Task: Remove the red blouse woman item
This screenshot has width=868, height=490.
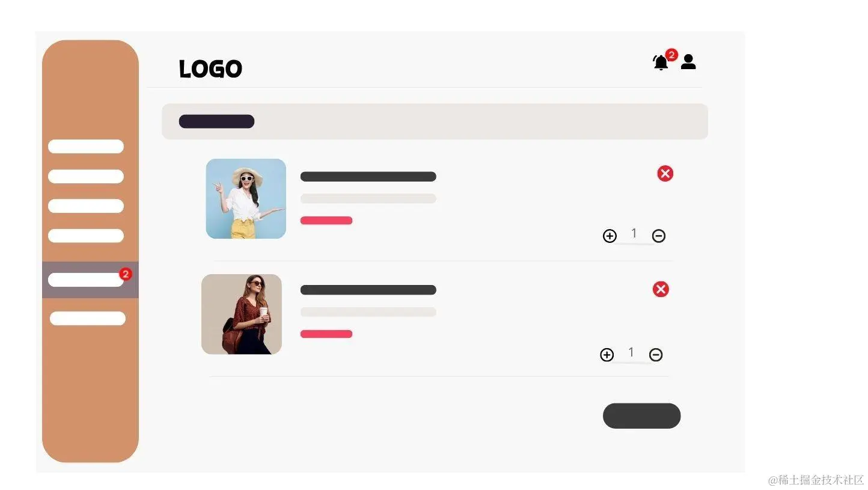Action: [661, 289]
